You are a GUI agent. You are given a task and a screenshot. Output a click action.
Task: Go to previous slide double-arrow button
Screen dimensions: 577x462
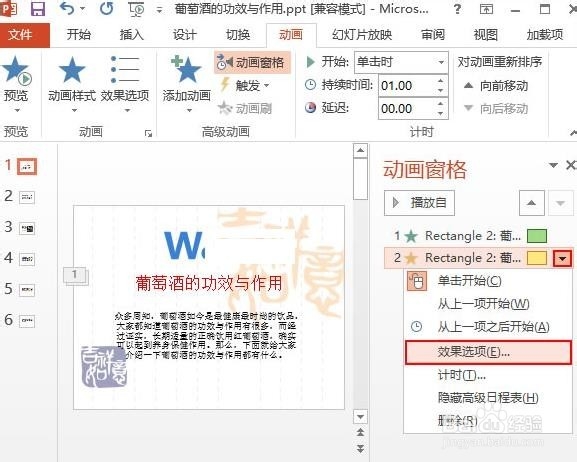click(x=360, y=433)
